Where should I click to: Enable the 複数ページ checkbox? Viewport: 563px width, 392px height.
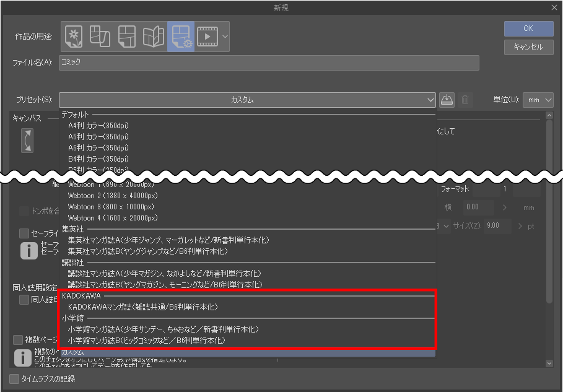click(x=17, y=339)
